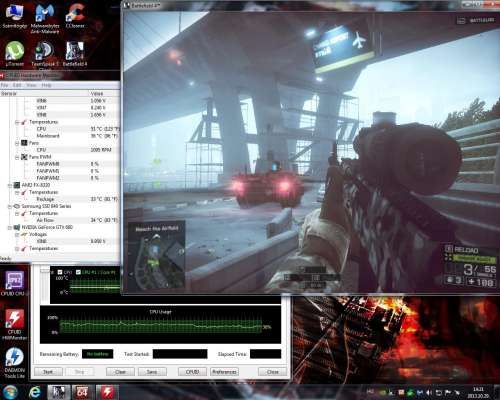Click the CPU Usage graph
The height and width of the screenshot is (400, 500).
160,325
